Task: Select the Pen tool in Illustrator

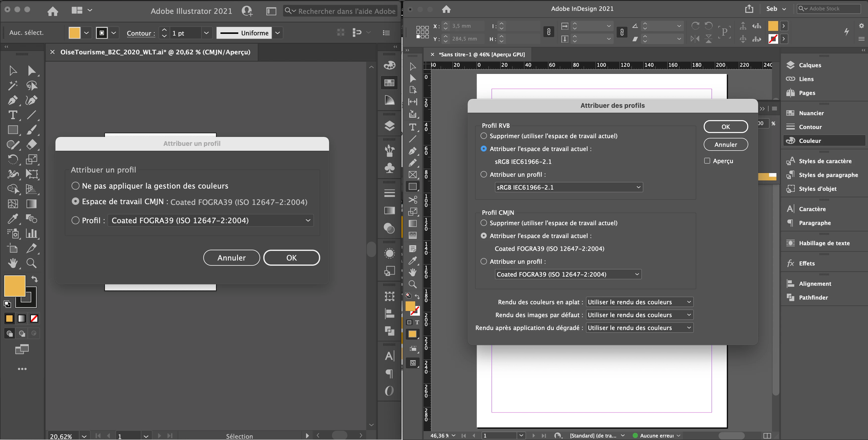Action: click(x=12, y=100)
